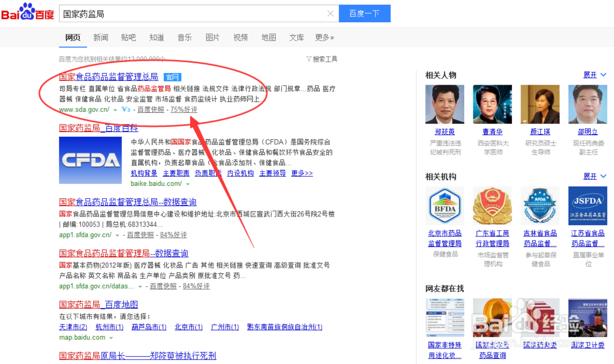The width and height of the screenshot is (614, 364).
Task: Expand the dropdown arrow after www.sda.gov.cn/
Action: [x=115, y=110]
